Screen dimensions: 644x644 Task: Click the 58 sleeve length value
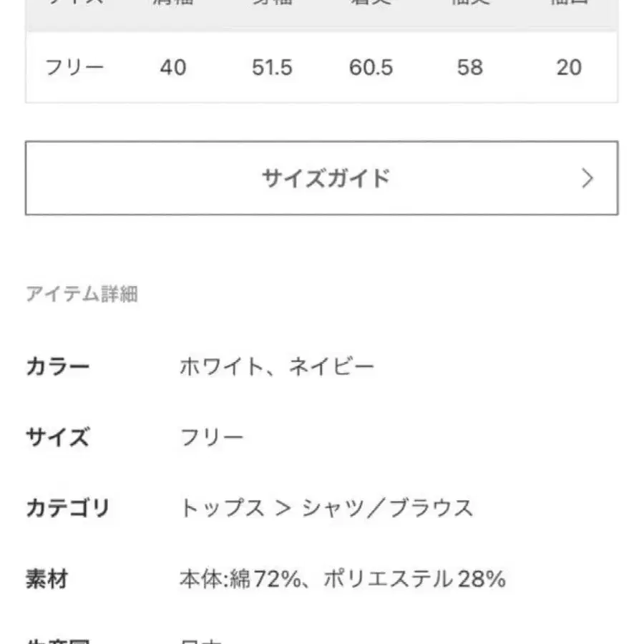471,68
